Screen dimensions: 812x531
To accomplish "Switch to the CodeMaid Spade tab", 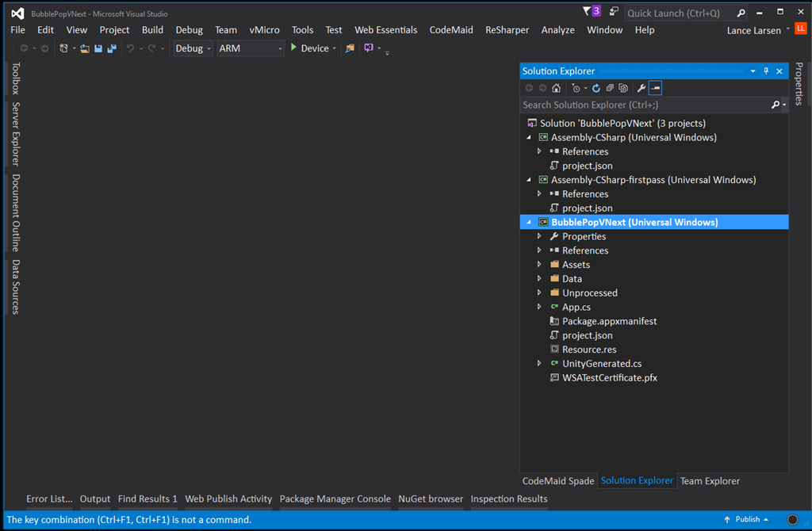I will point(558,481).
